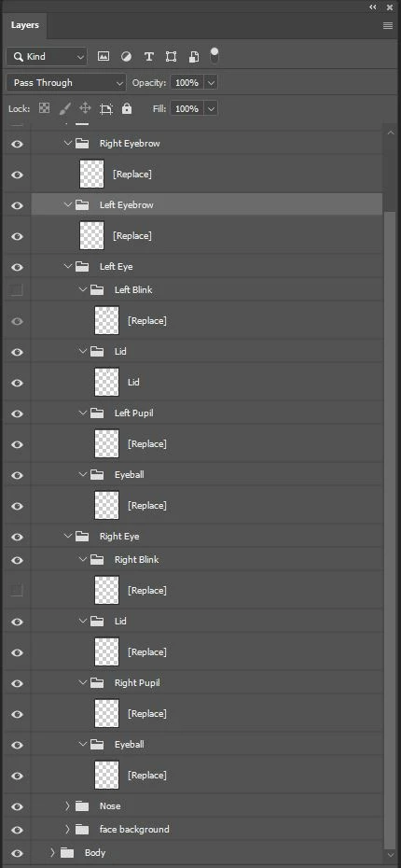Filter for shape layers icon
The image size is (401, 868).
pyautogui.click(x=172, y=56)
